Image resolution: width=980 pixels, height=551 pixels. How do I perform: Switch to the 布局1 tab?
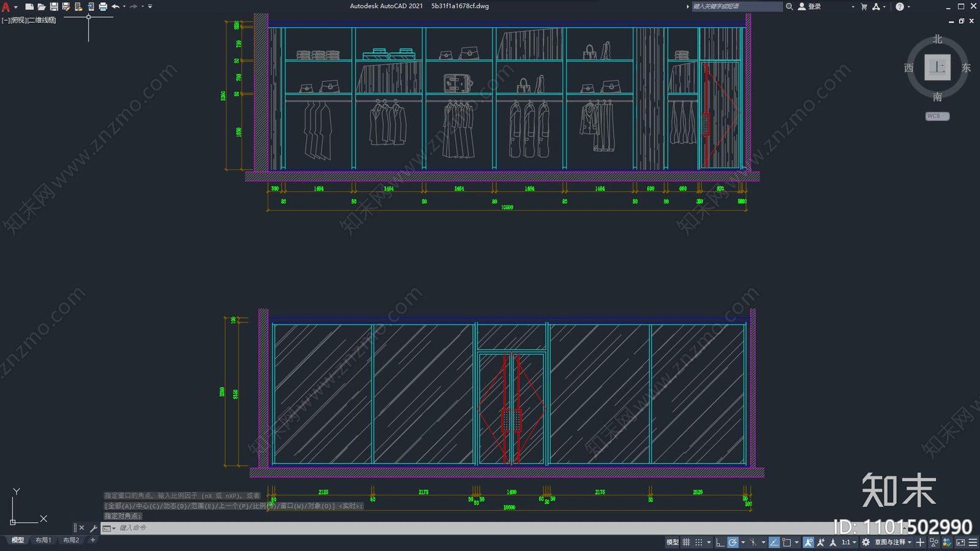pyautogui.click(x=43, y=540)
